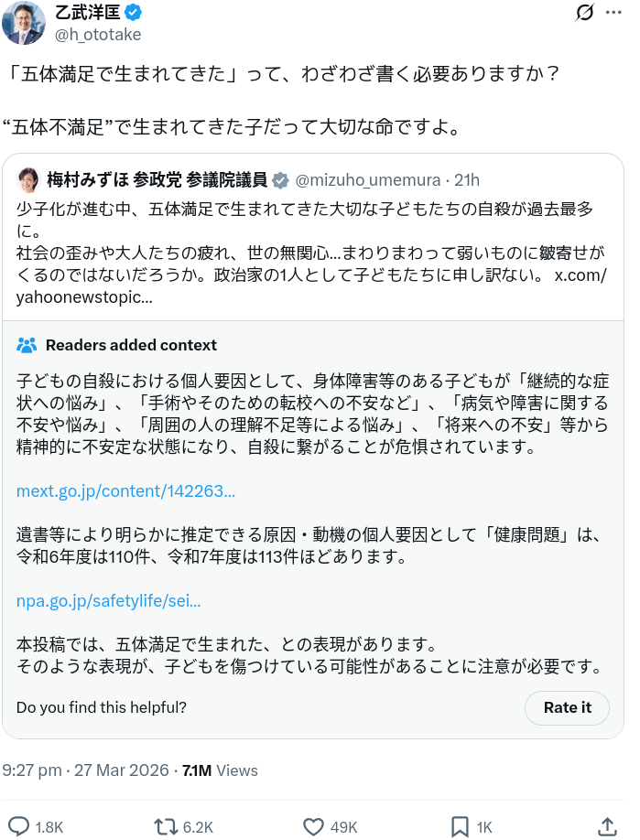Click the grey verified badge beside 梅村みずほ
Viewport: 640px width, 840px height.
(280, 179)
